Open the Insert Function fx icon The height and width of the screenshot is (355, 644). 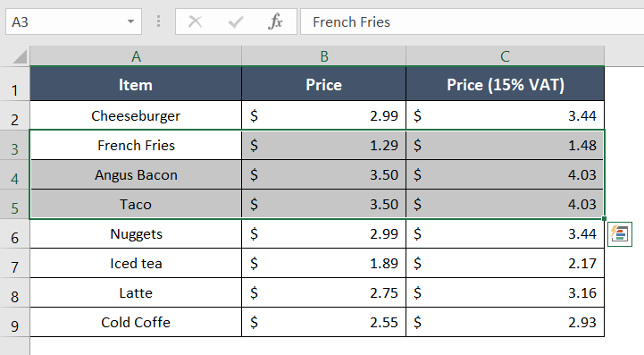275,21
